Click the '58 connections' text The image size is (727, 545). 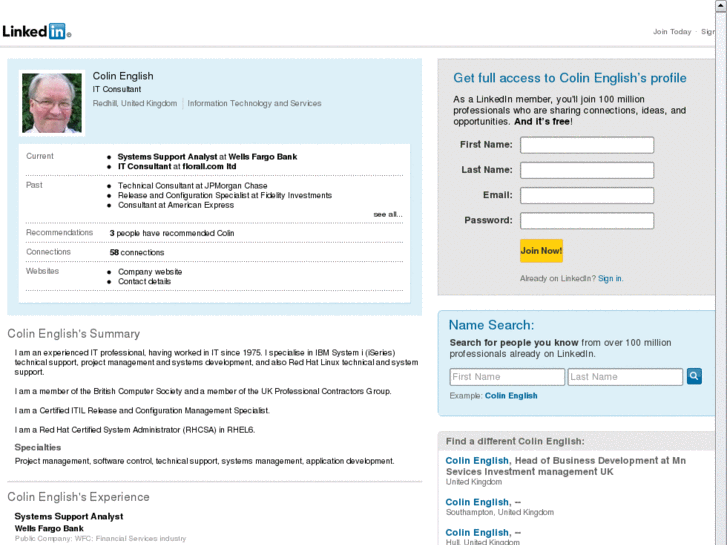point(137,252)
